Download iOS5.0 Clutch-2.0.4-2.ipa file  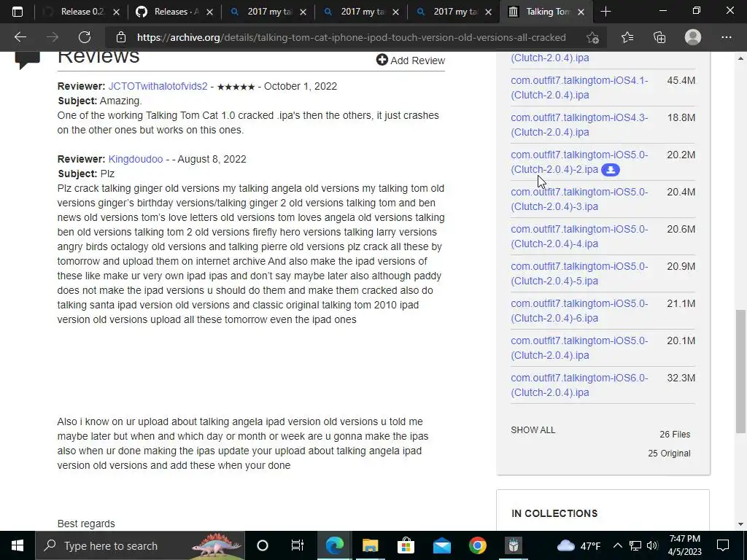[579, 162]
